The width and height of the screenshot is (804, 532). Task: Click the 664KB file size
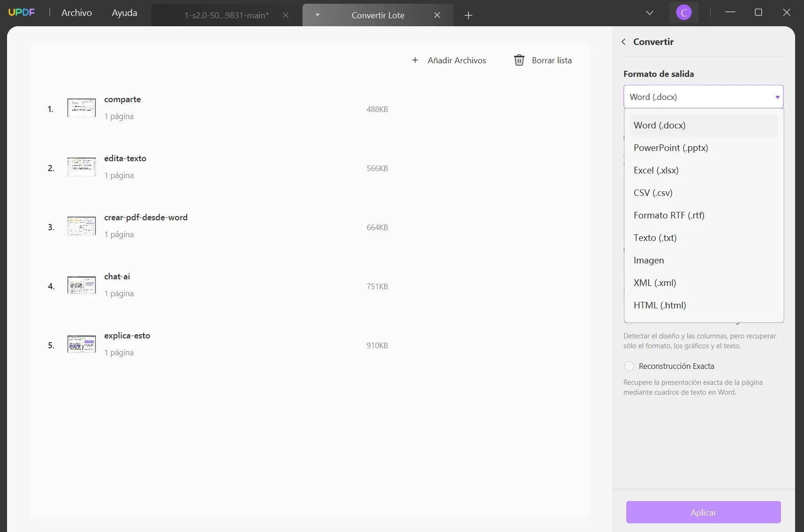[x=377, y=227]
